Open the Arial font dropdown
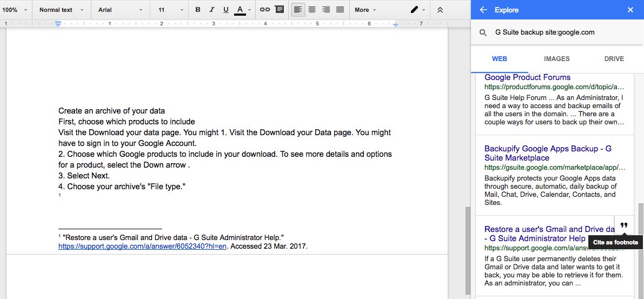 click(x=120, y=10)
